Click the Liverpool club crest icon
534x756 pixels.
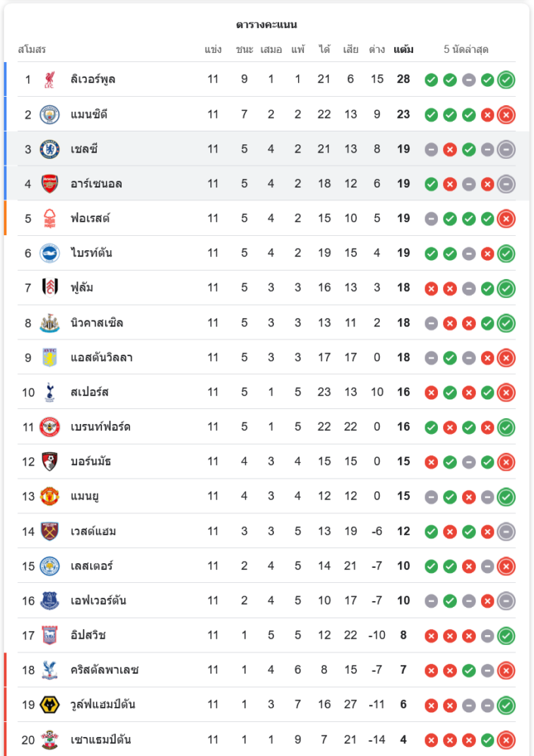pos(49,79)
